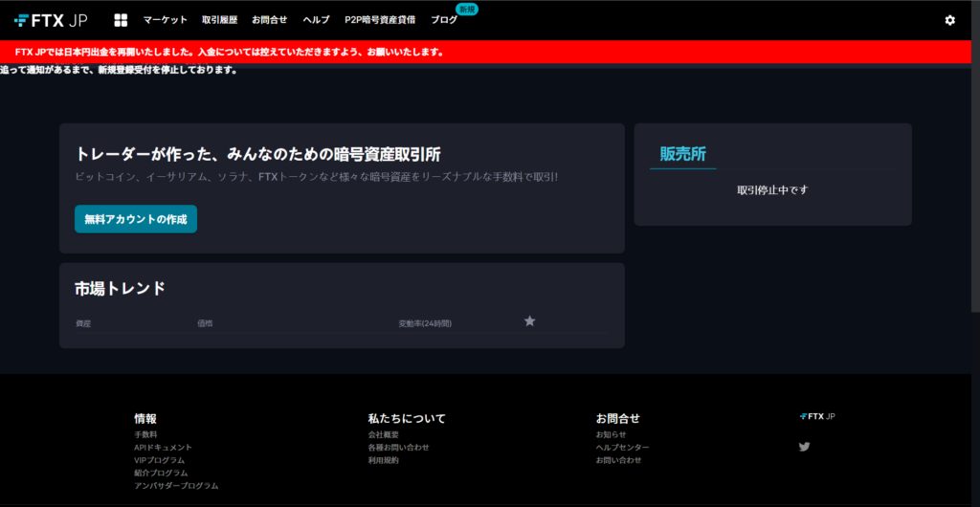
Task: Open the マーケット menu item
Action: (165, 20)
